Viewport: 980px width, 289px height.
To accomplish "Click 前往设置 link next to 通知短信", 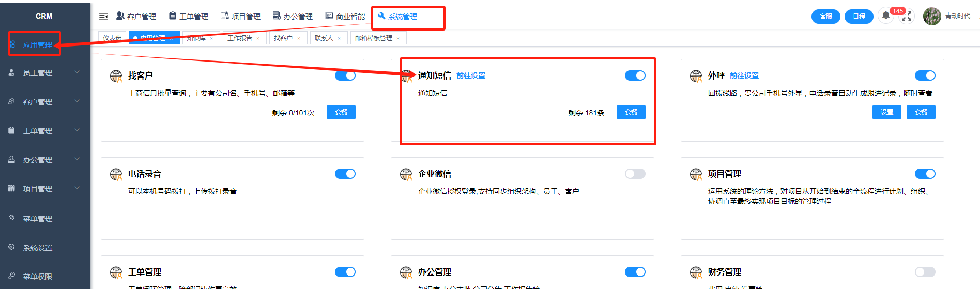I will (x=471, y=75).
